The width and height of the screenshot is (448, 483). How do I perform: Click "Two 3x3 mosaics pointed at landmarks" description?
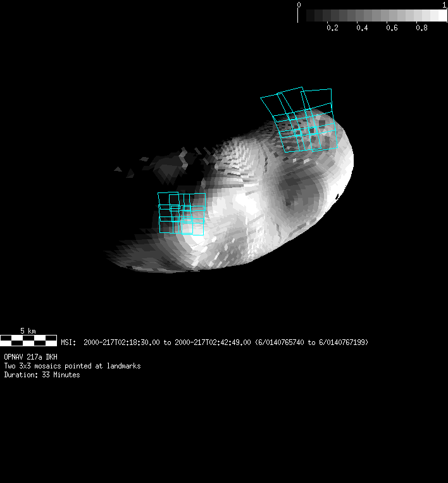pyautogui.click(x=72, y=366)
